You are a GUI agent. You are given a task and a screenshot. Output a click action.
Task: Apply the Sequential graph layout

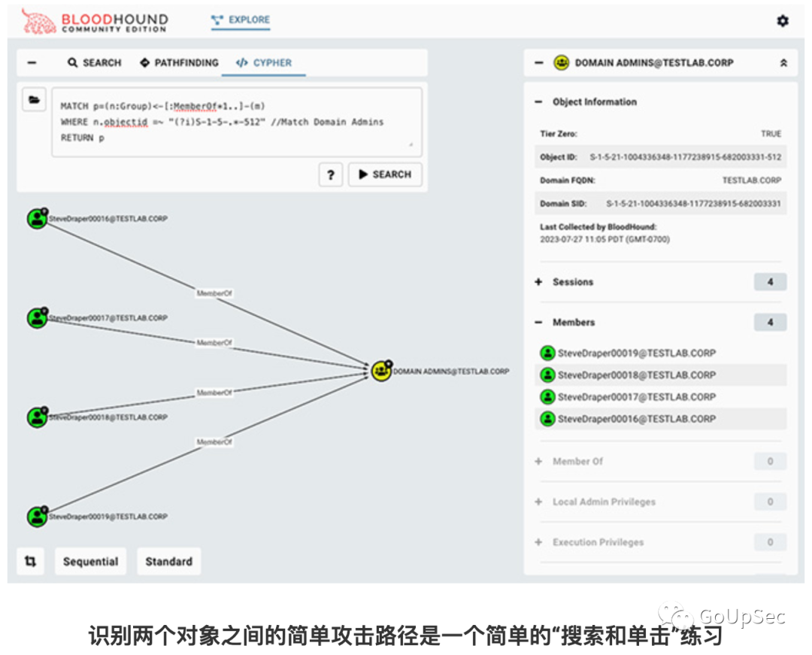(91, 561)
